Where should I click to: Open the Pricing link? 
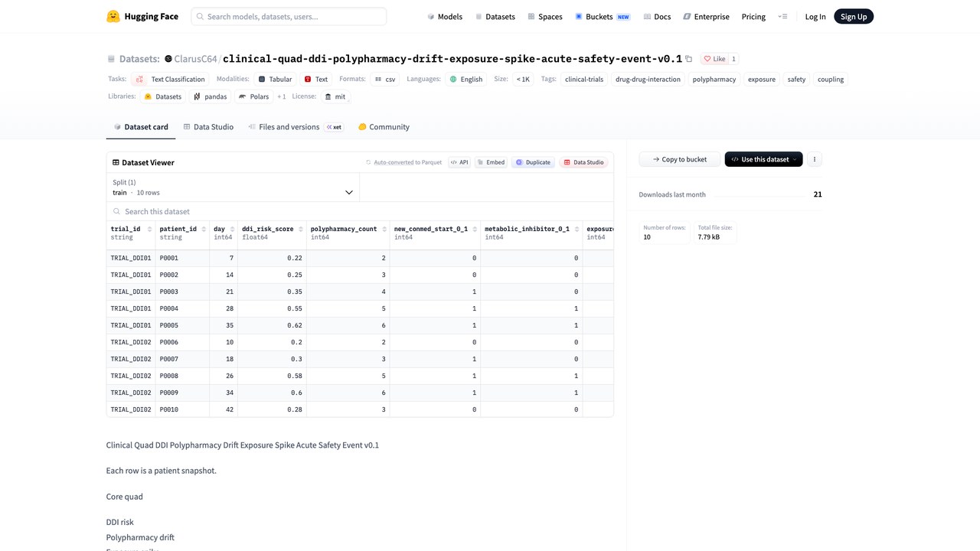(x=753, y=16)
